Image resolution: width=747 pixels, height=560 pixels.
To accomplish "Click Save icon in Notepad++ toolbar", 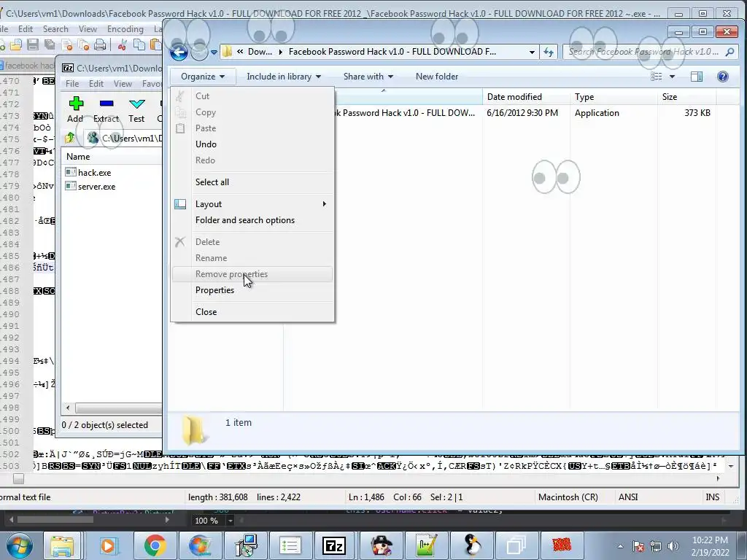I will (33, 44).
